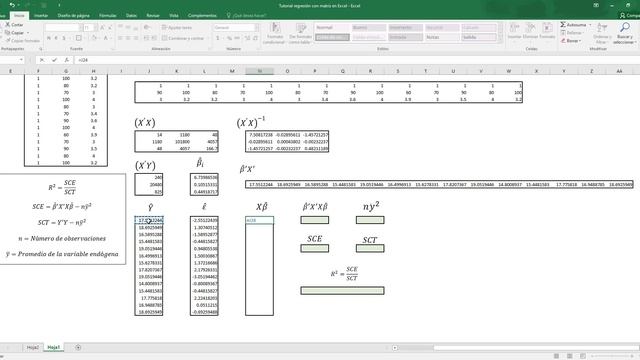Open the Rellenar fill dropdown

click(571, 33)
